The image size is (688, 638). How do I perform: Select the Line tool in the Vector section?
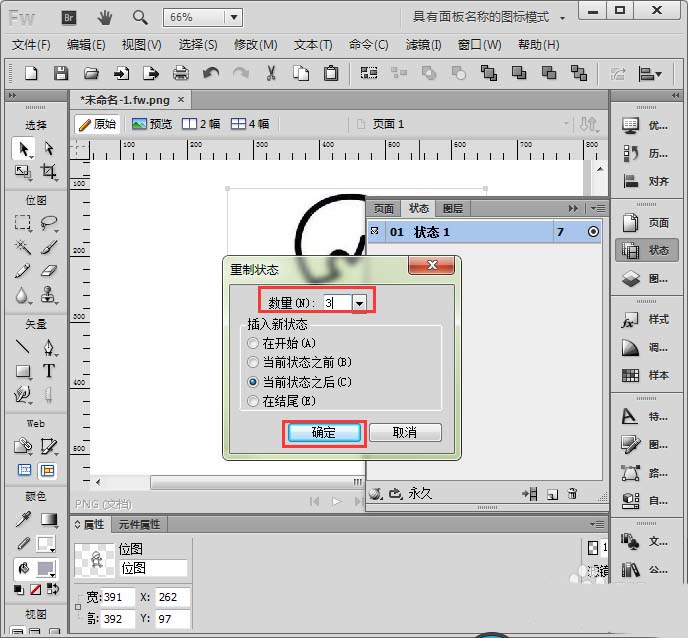[23, 348]
